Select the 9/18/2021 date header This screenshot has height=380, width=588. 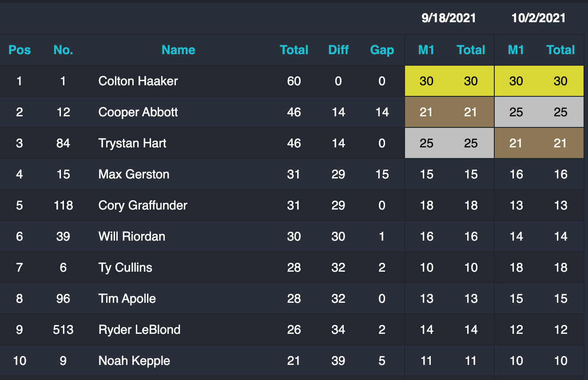click(449, 18)
